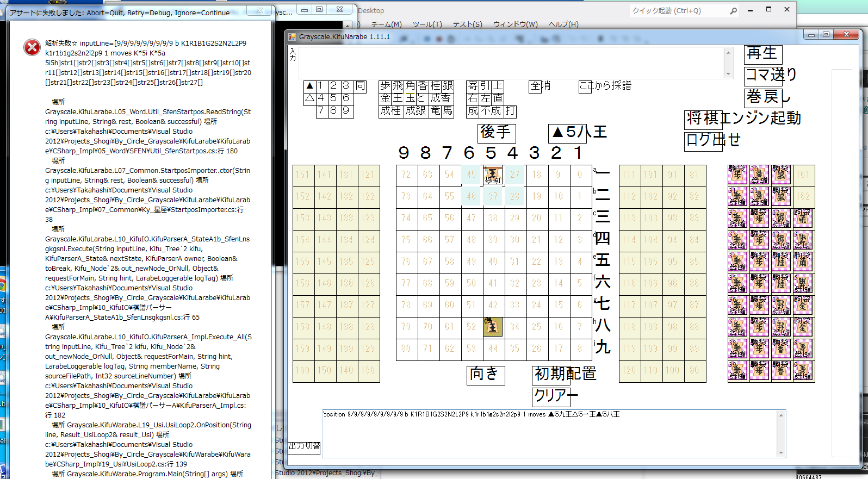868x479 pixels.
Task: Focus the 入力 input text area
Action: tap(511, 62)
